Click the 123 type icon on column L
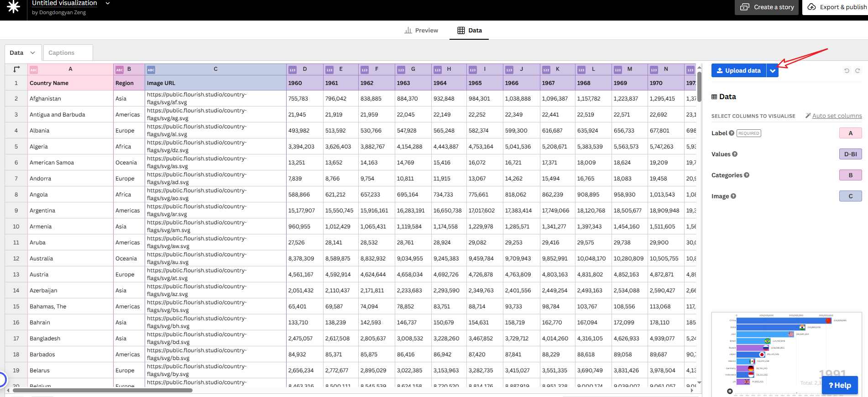The width and height of the screenshot is (868, 397). 581,70
